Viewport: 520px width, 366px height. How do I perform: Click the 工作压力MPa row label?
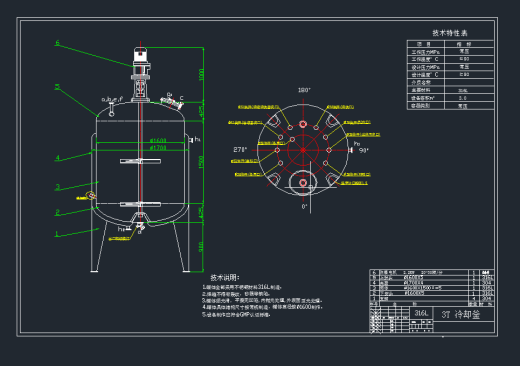click(x=426, y=52)
